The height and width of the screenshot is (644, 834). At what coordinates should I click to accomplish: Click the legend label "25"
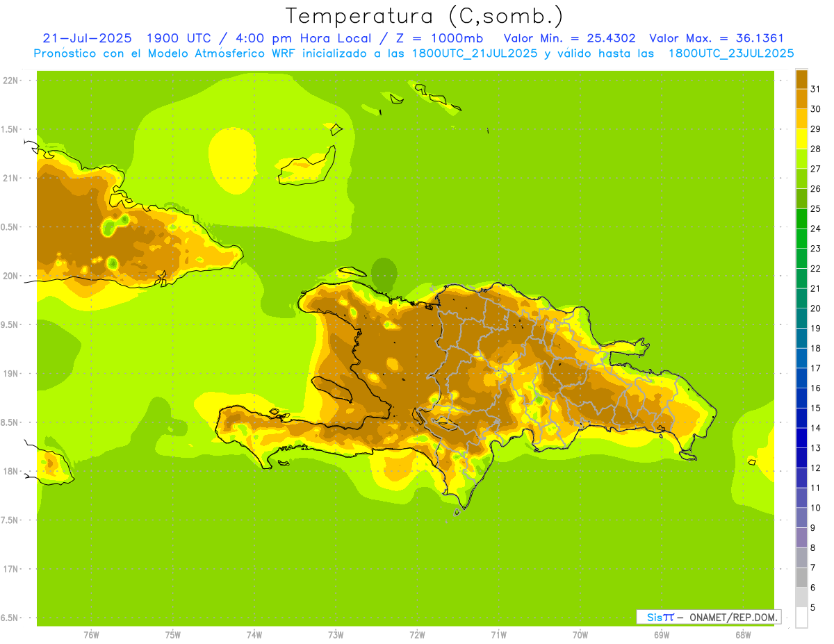815,208
